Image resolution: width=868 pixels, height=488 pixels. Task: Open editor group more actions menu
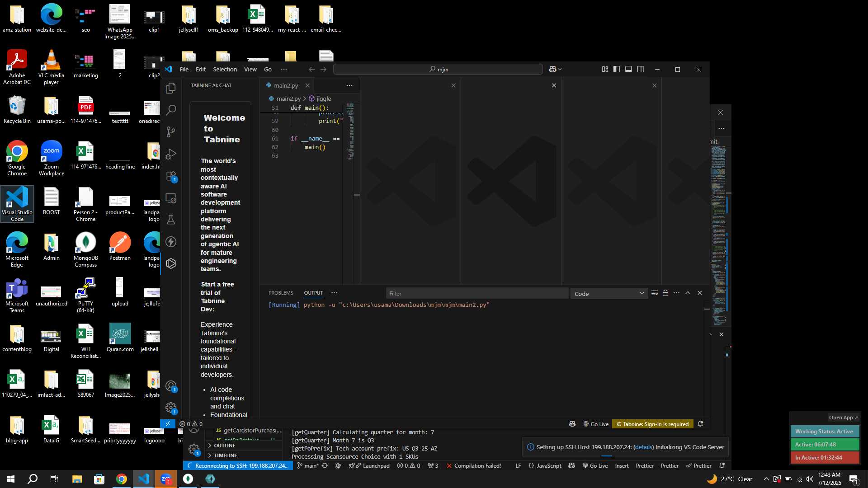tap(349, 85)
